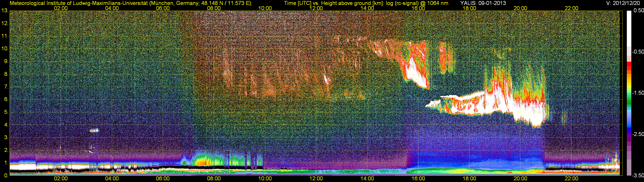644x182 pixels.
Task: Click the 12:00 label on the bottom time axis
Action: click(x=316, y=179)
